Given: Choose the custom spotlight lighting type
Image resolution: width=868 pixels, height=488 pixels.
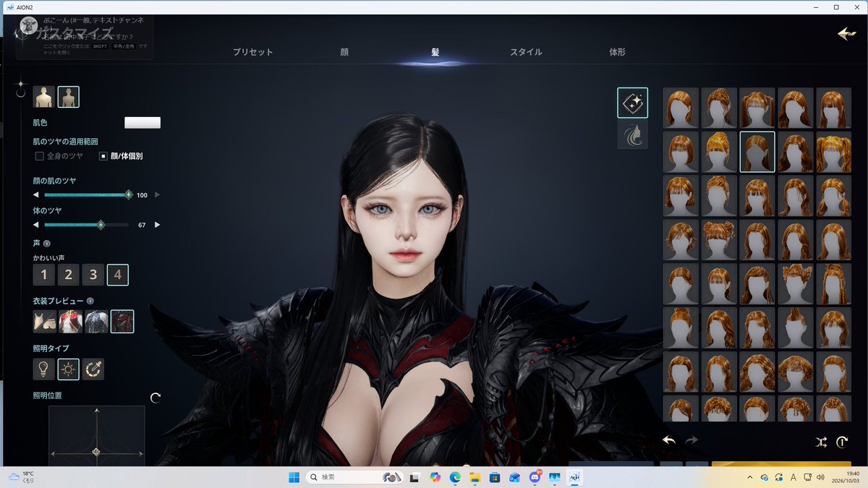Looking at the screenshot, I should click(93, 369).
